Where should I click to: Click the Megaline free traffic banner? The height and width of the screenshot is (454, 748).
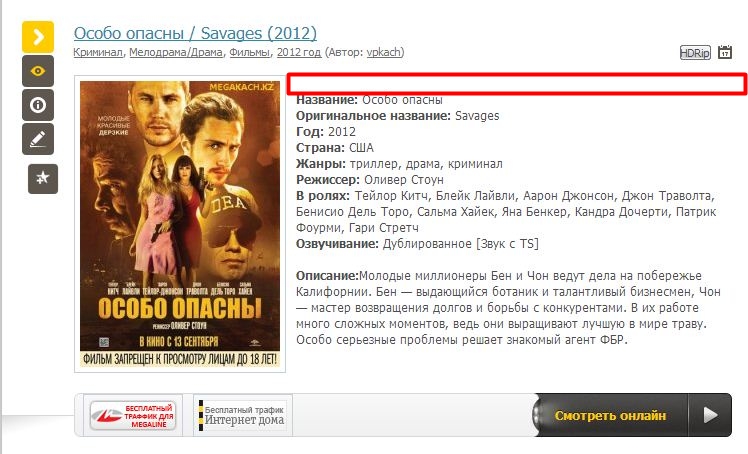point(133,415)
